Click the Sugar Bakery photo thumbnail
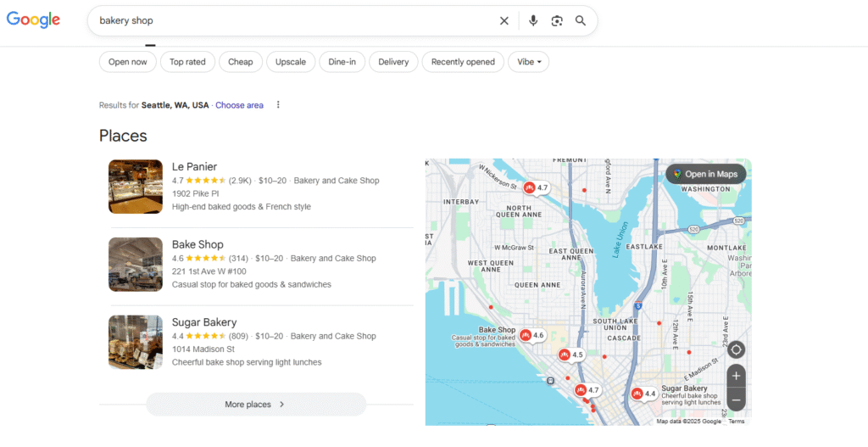868x447 pixels. 136,343
